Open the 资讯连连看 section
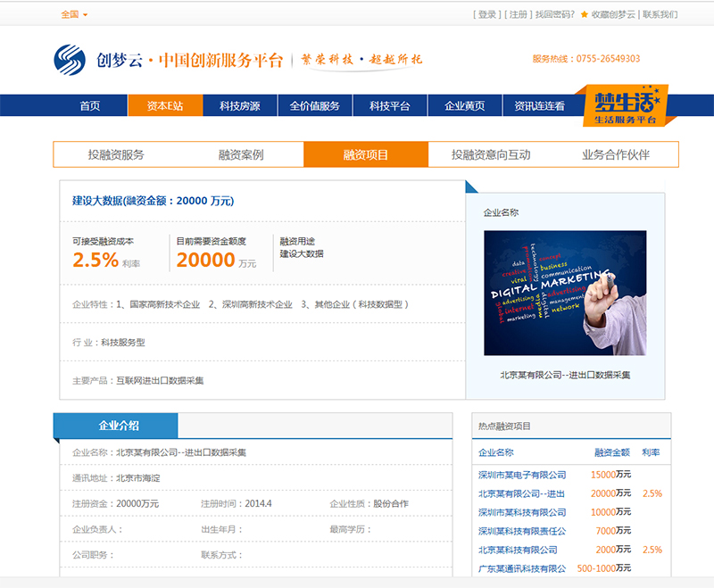The image size is (714, 588). (x=541, y=104)
